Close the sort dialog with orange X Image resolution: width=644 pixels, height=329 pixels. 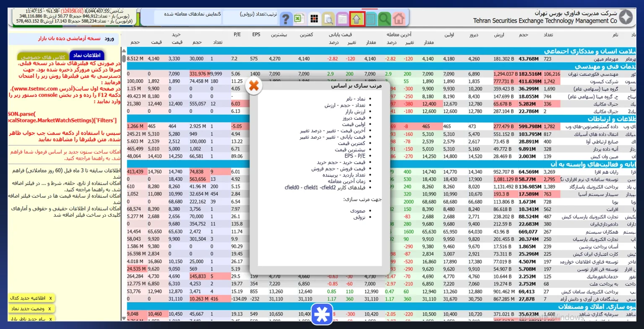click(x=254, y=86)
